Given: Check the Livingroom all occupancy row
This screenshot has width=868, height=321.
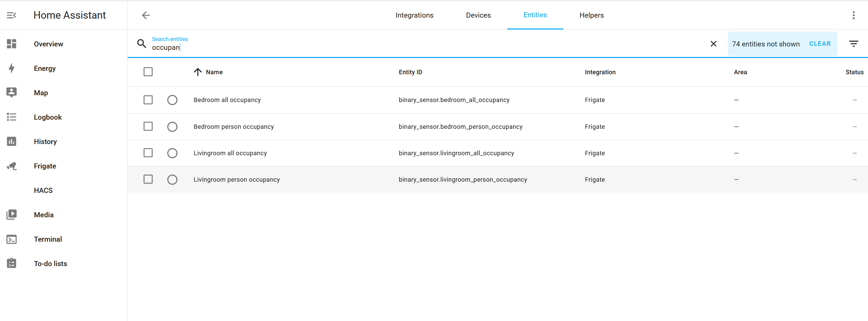Looking at the screenshot, I should click(x=148, y=153).
